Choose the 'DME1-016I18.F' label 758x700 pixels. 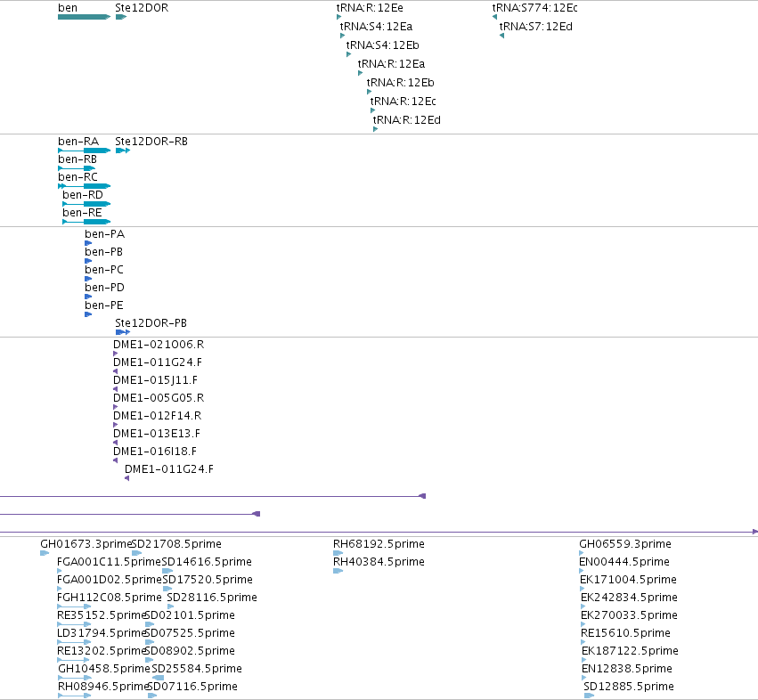click(x=155, y=452)
